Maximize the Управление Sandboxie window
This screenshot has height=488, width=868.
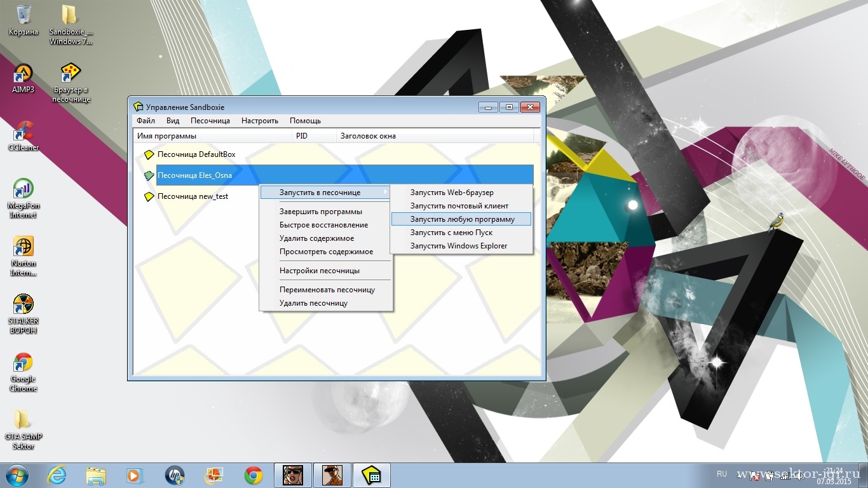pos(509,107)
